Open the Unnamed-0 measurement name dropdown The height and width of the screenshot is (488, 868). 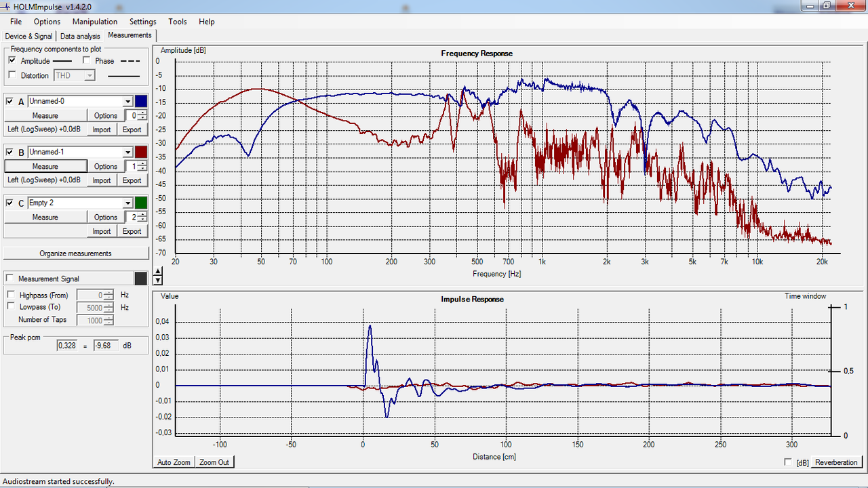pyautogui.click(x=127, y=101)
